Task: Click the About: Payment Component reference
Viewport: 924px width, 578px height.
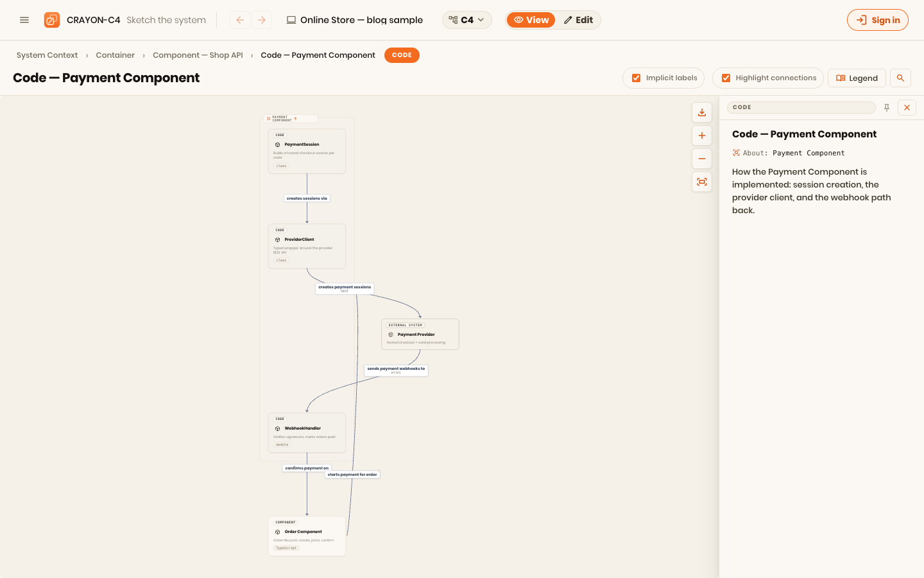Action: (789, 153)
